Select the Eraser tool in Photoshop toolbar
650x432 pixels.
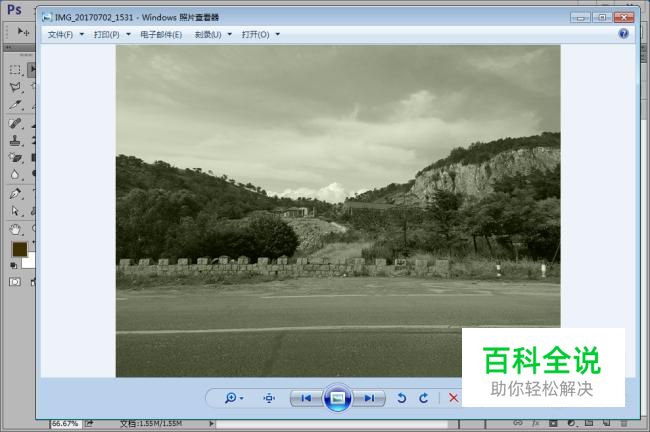[x=15, y=158]
